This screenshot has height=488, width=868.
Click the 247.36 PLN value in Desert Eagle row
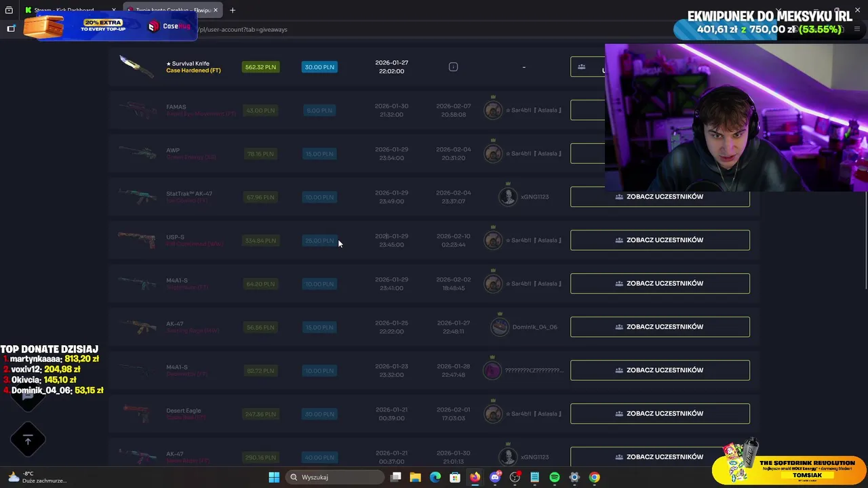260,414
